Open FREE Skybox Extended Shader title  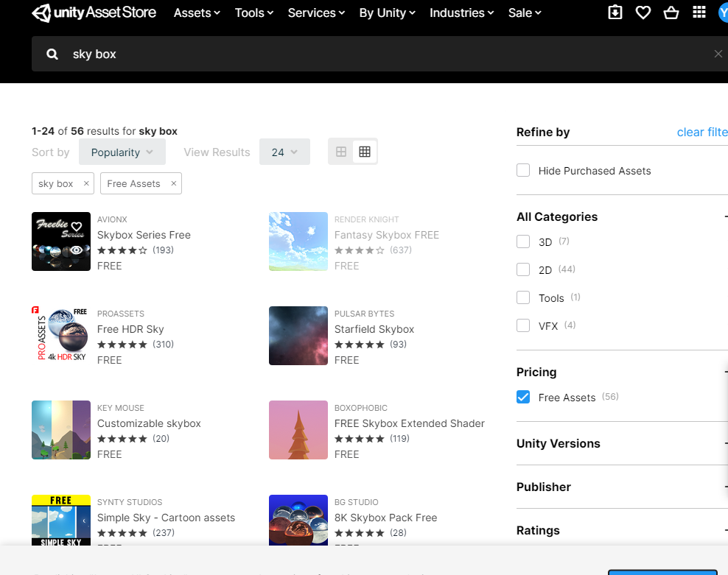(x=410, y=423)
